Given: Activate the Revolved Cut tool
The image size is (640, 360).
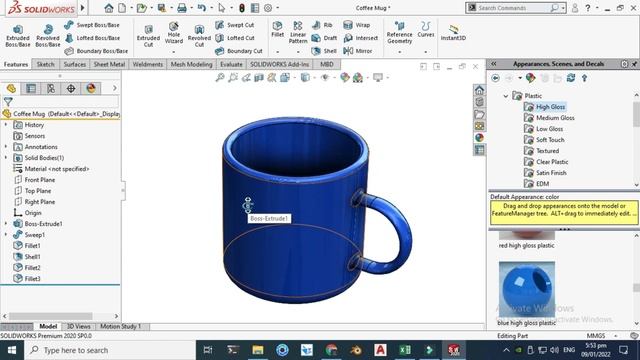Looking at the screenshot, I should click(x=199, y=36).
